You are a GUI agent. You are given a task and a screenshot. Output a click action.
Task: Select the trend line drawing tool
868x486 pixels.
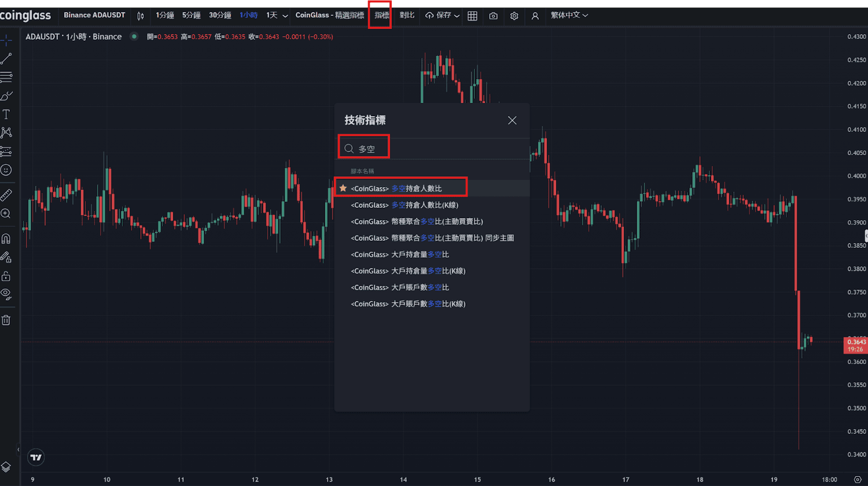coord(6,58)
